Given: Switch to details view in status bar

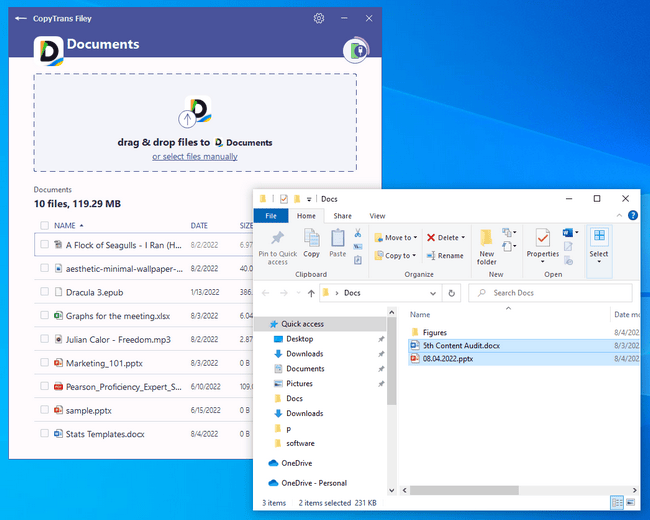Looking at the screenshot, I should click(617, 503).
